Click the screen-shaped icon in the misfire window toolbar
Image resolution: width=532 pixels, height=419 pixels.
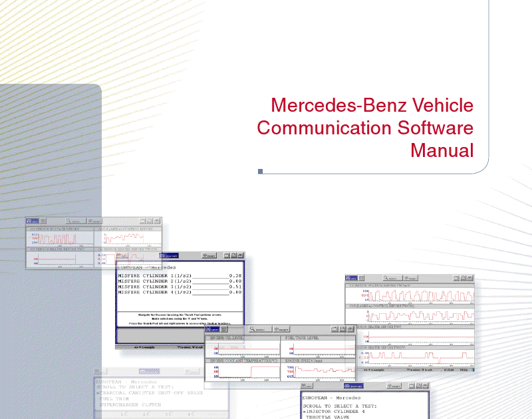227,255
